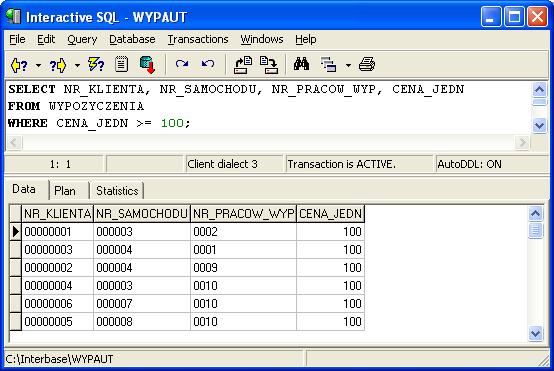Click the Save Script toolbar icon

269,65
